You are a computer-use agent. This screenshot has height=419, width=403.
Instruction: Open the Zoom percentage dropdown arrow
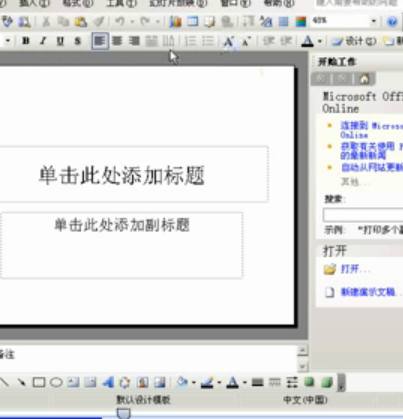[374, 21]
